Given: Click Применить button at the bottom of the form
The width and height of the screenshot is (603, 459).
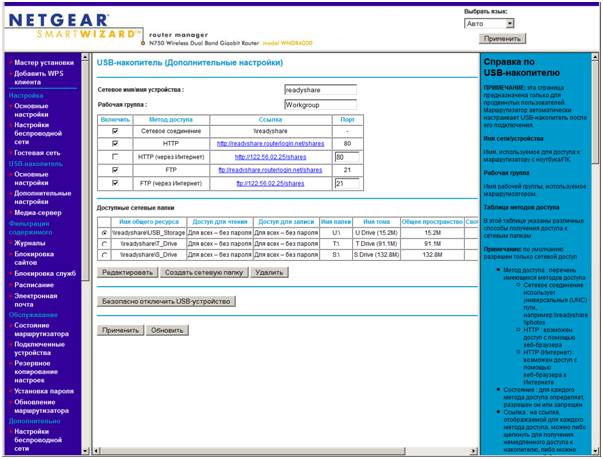Looking at the screenshot, I should coord(120,330).
